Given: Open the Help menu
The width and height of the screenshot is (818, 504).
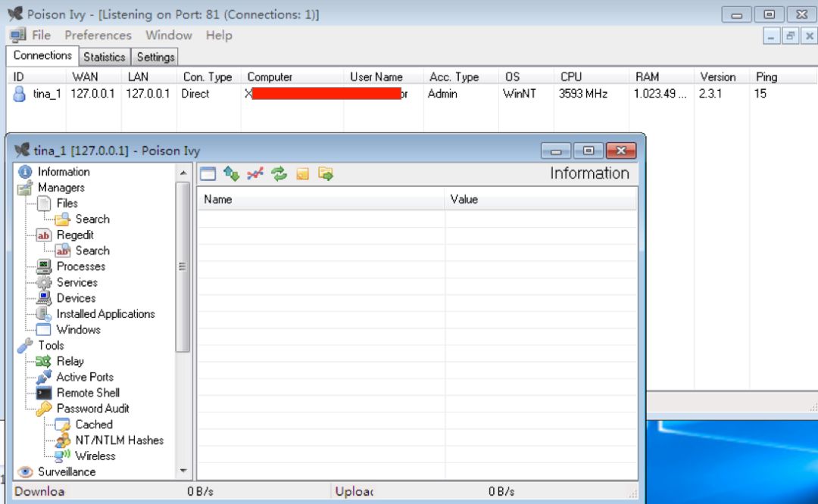Looking at the screenshot, I should pyautogui.click(x=219, y=36).
